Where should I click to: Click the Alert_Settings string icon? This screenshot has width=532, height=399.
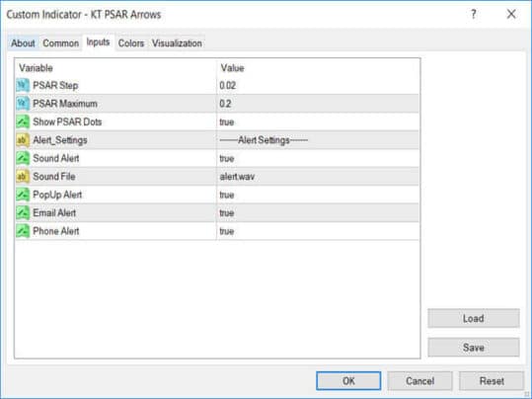point(23,140)
